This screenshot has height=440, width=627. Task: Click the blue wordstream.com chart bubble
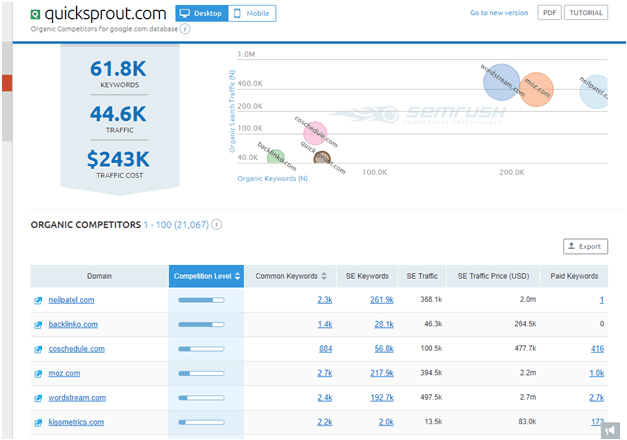pyautogui.click(x=501, y=82)
